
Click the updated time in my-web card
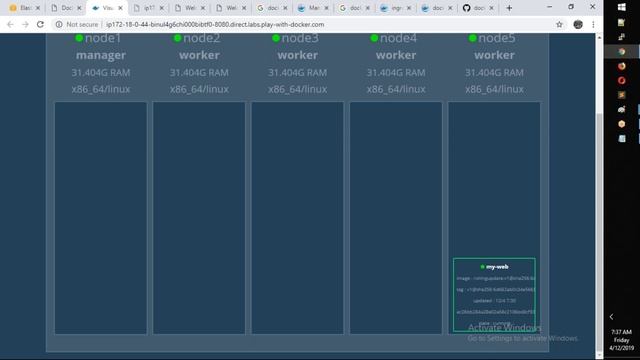[495, 301]
